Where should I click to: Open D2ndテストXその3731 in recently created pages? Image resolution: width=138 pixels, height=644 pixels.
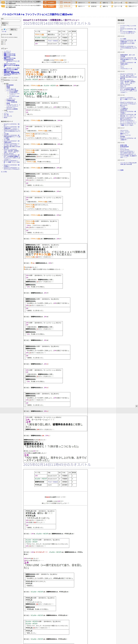pos(12,125)
